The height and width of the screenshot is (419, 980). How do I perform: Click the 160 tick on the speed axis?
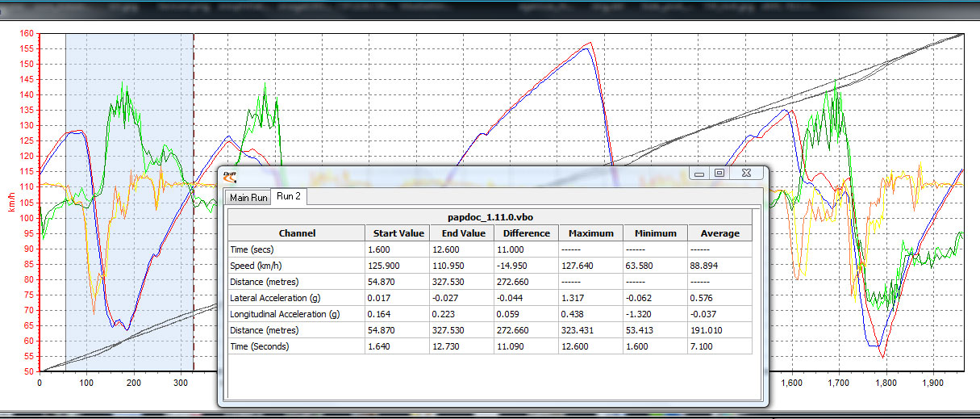coord(27,34)
